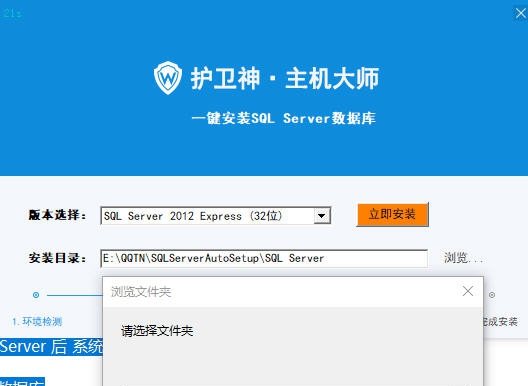Click the 浏览文件夹 dialog title
This screenshot has height=386, width=528.
(x=141, y=292)
